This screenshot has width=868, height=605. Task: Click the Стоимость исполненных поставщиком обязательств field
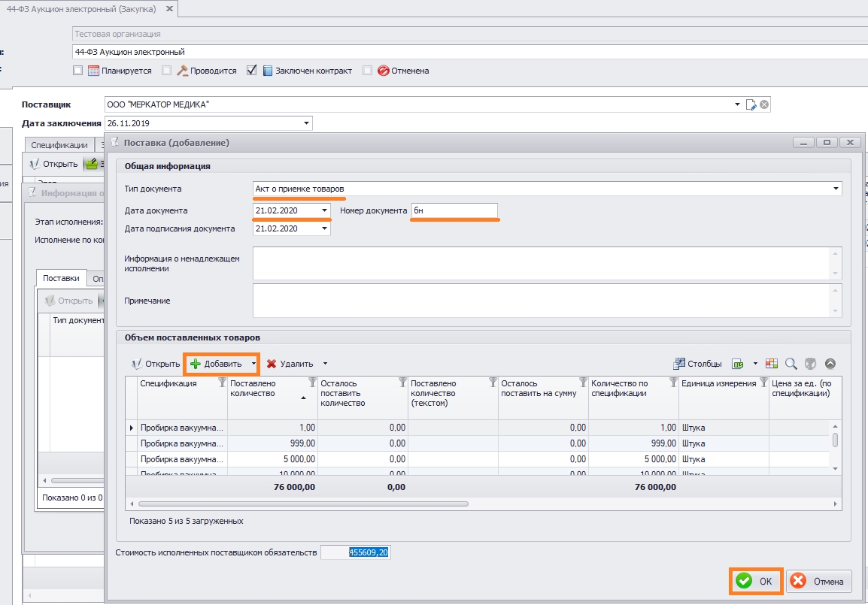tap(356, 552)
